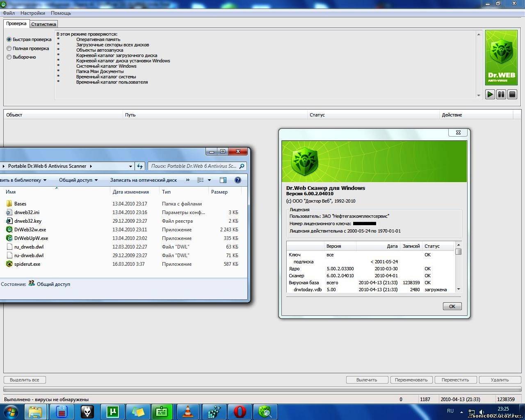Click the RU language indicator in tray
Screen dimensions: 525x420
450,411
